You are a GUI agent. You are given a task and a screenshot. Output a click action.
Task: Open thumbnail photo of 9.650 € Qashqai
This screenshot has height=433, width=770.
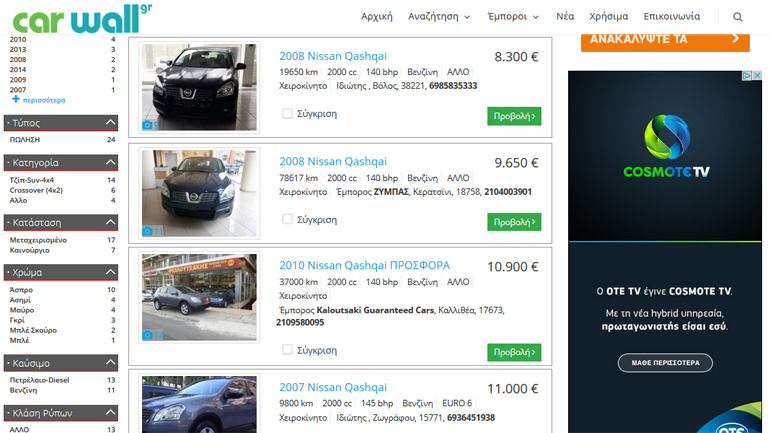tap(199, 193)
